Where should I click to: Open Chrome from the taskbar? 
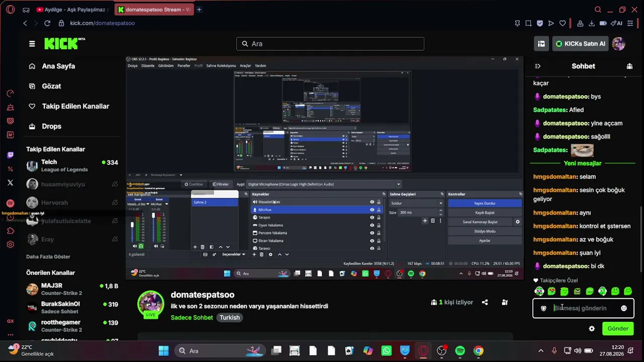pyautogui.click(x=478, y=351)
